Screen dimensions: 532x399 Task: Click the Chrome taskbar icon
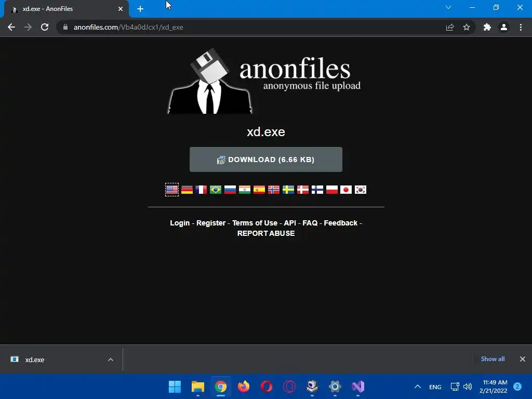point(220,387)
